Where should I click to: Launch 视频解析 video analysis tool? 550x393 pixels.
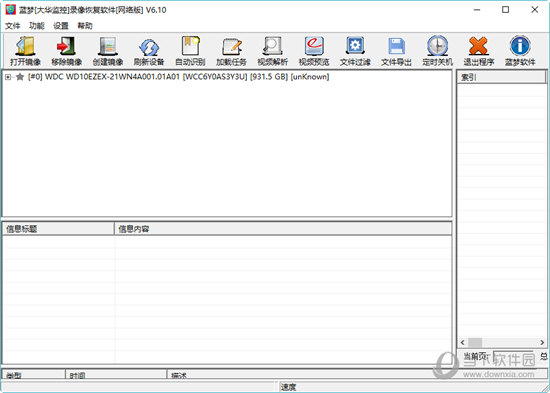[273, 51]
